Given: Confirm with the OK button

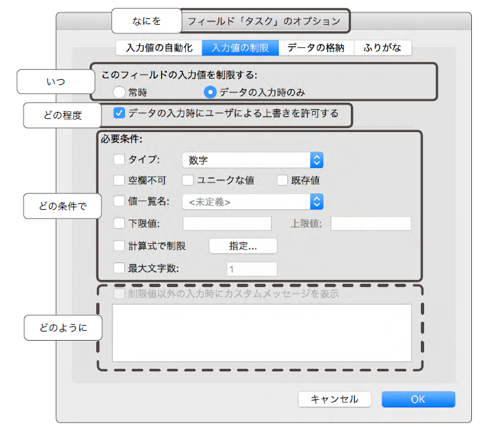Looking at the screenshot, I should [418, 399].
